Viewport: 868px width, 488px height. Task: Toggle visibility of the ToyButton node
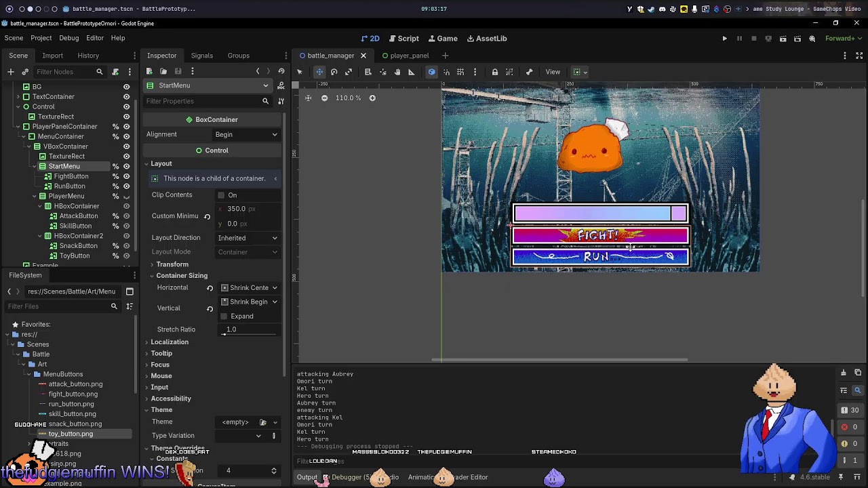(x=126, y=256)
